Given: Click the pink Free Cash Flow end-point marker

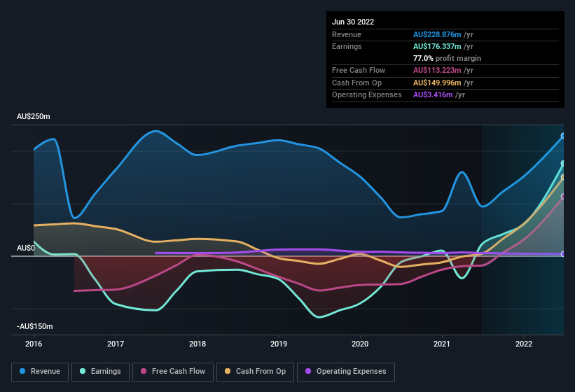Looking at the screenshot, I should (x=563, y=197).
